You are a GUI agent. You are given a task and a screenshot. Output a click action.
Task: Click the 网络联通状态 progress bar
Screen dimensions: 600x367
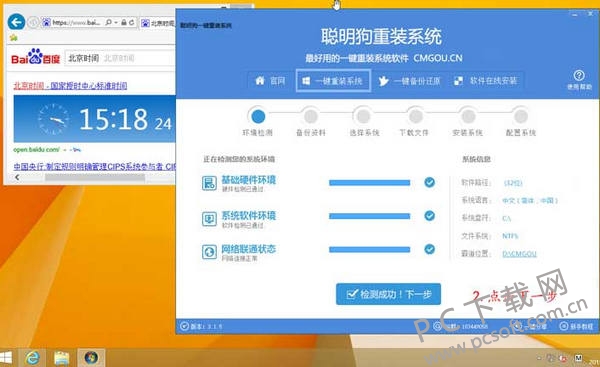pyautogui.click(x=370, y=250)
